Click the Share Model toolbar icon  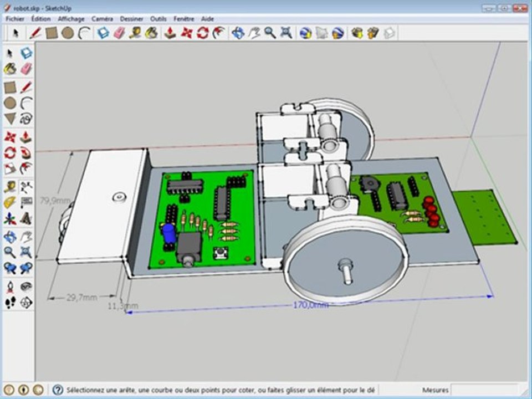(x=373, y=33)
